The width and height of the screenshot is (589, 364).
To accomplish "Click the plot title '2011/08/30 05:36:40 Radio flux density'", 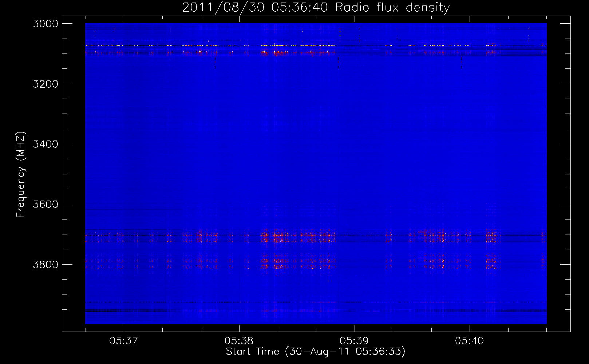I will [x=316, y=8].
